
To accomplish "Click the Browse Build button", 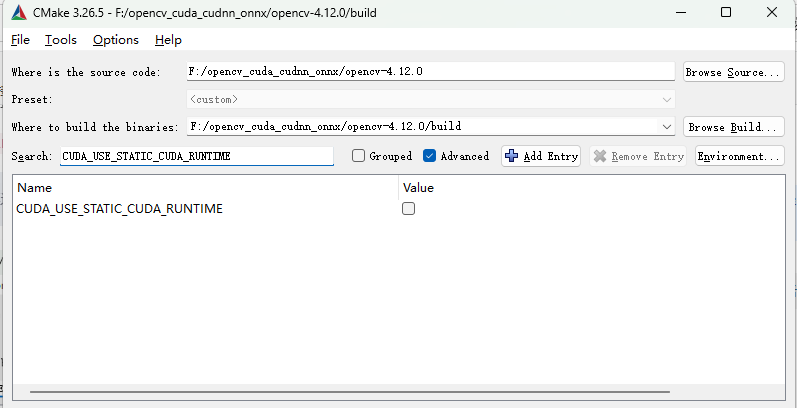I will pos(733,127).
